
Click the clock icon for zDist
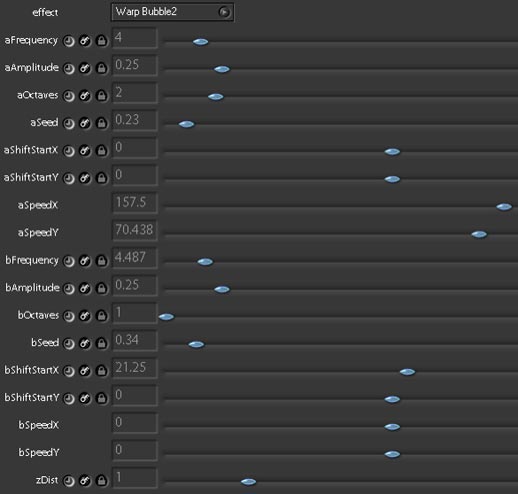click(x=69, y=481)
